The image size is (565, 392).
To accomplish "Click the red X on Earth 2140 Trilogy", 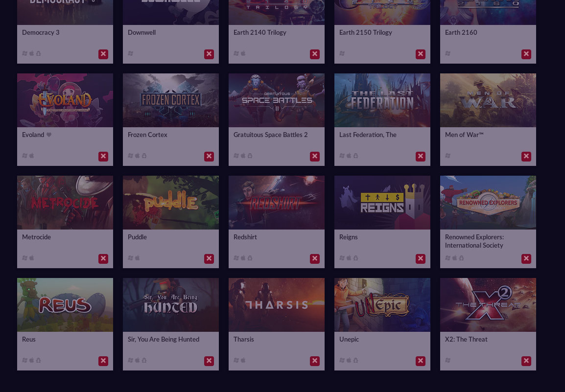I will click(x=315, y=54).
